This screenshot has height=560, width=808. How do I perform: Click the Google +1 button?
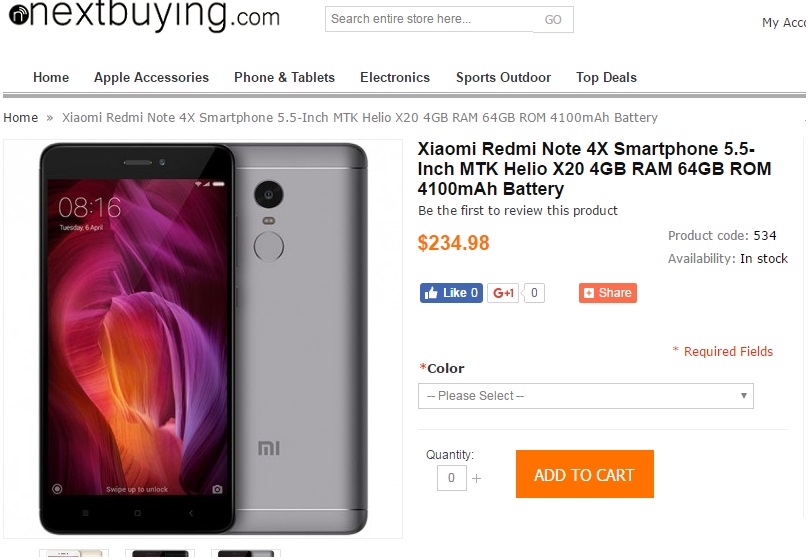(x=503, y=293)
